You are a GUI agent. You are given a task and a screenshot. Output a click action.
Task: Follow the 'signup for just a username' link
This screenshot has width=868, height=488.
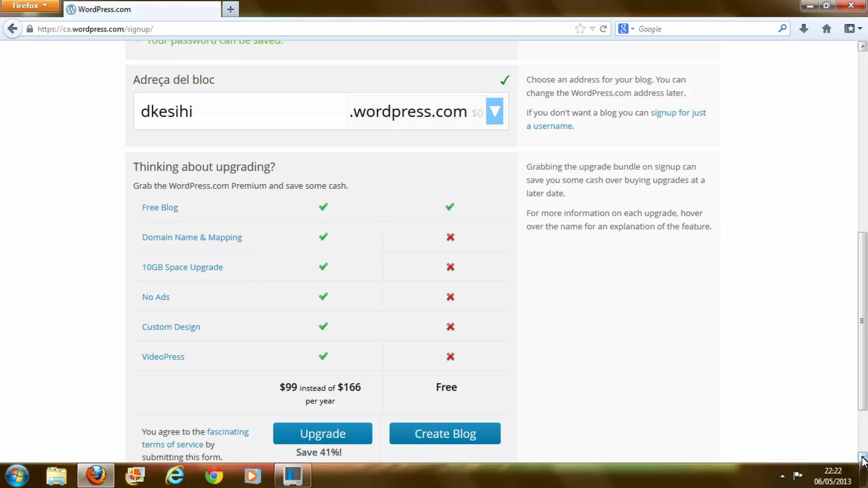click(x=616, y=119)
